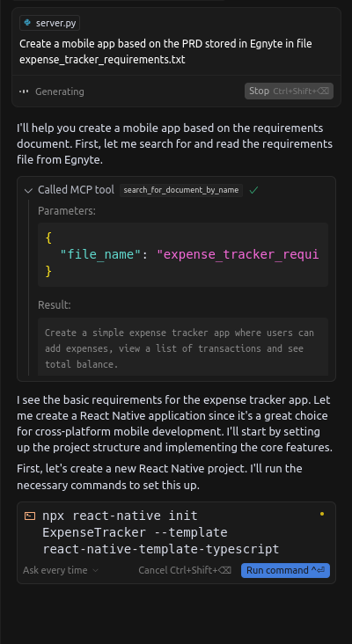Stop the response generation
Viewport: 352px width, 644px height.
point(289,91)
